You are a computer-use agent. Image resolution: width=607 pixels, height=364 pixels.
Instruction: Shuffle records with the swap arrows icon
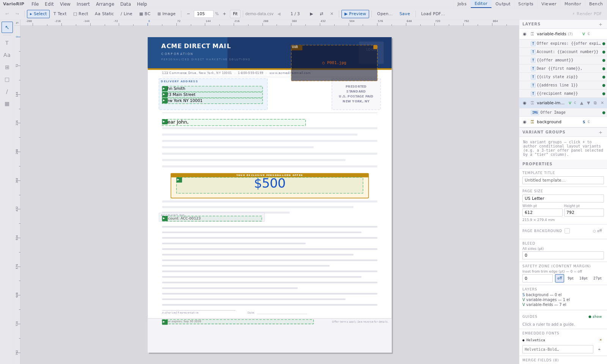pos(322,14)
